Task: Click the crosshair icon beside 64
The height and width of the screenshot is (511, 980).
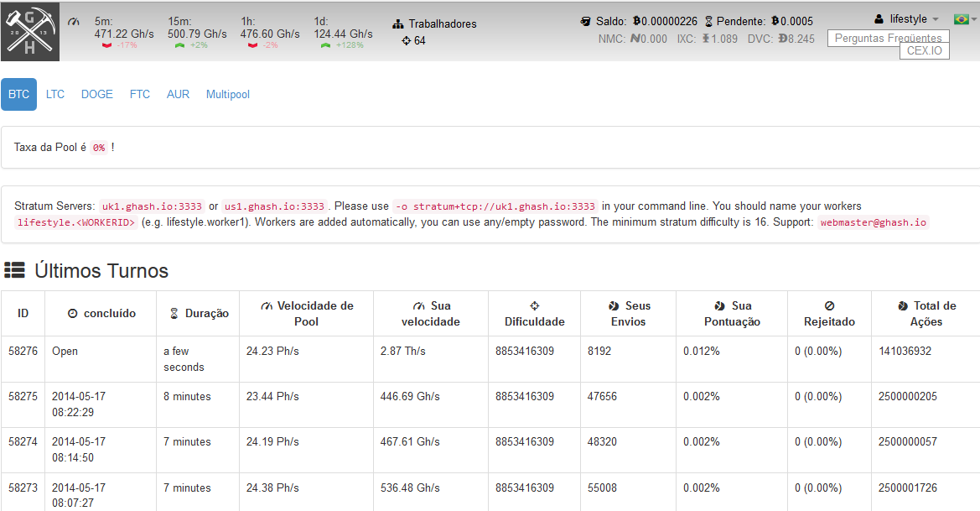Action: pyautogui.click(x=407, y=40)
